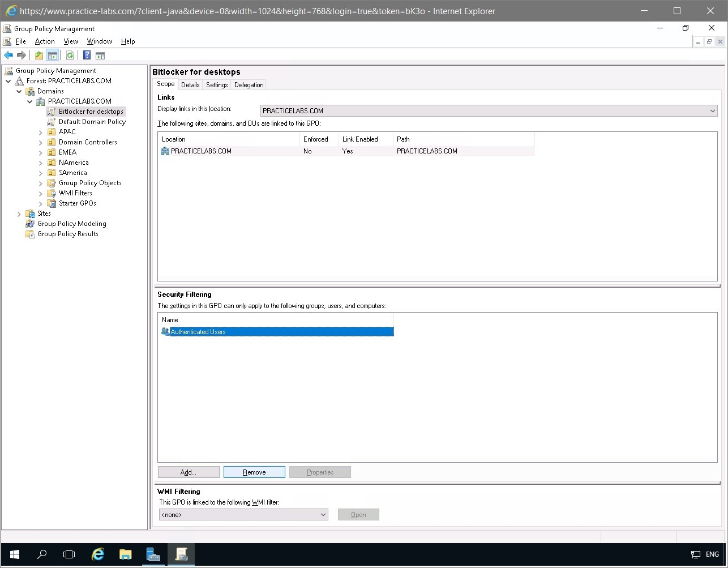Click the Back navigation arrow in the toolbar
728x568 pixels.
coord(8,55)
